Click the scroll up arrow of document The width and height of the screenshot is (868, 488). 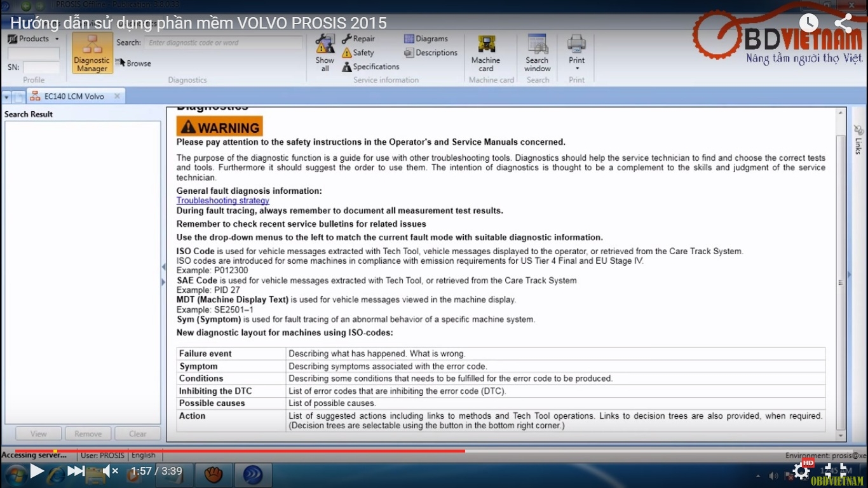tap(842, 112)
